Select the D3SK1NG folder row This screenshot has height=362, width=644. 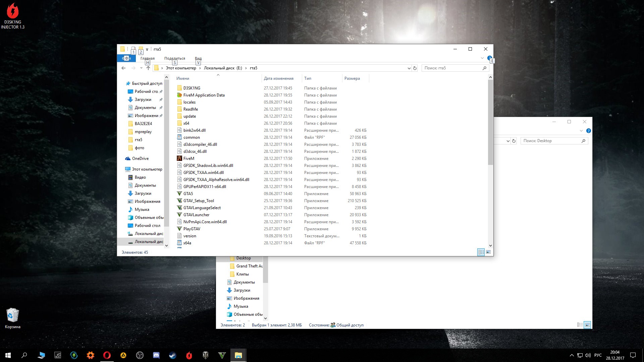click(272, 88)
